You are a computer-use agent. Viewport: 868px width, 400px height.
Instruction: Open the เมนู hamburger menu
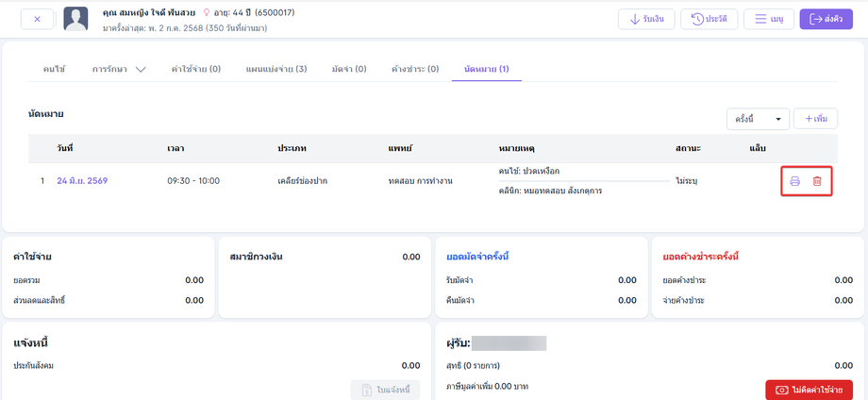pos(769,20)
